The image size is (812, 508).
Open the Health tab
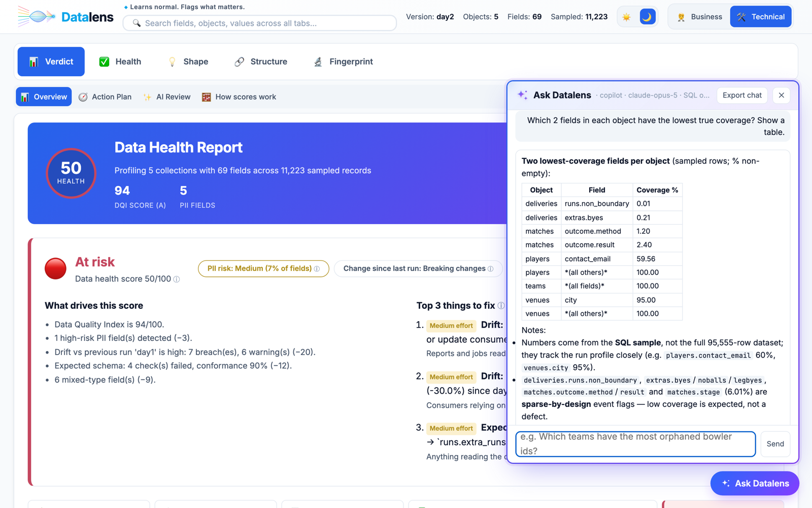[120, 61]
